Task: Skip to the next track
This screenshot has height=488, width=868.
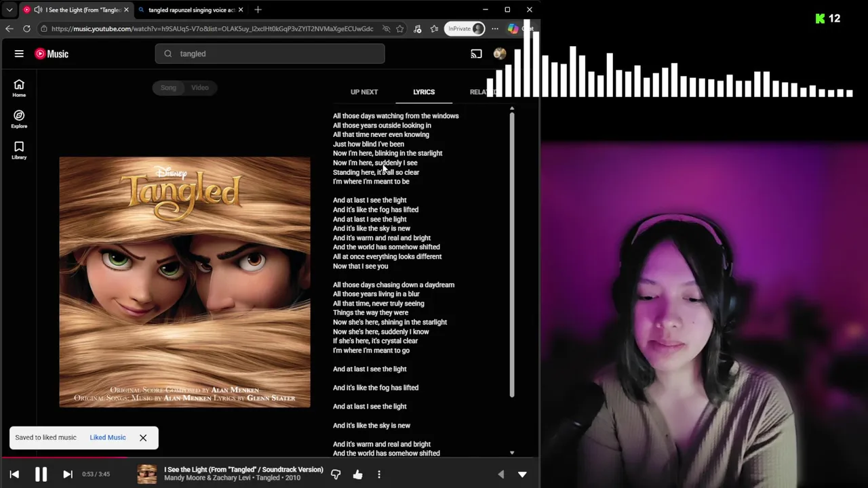Action: 67,474
